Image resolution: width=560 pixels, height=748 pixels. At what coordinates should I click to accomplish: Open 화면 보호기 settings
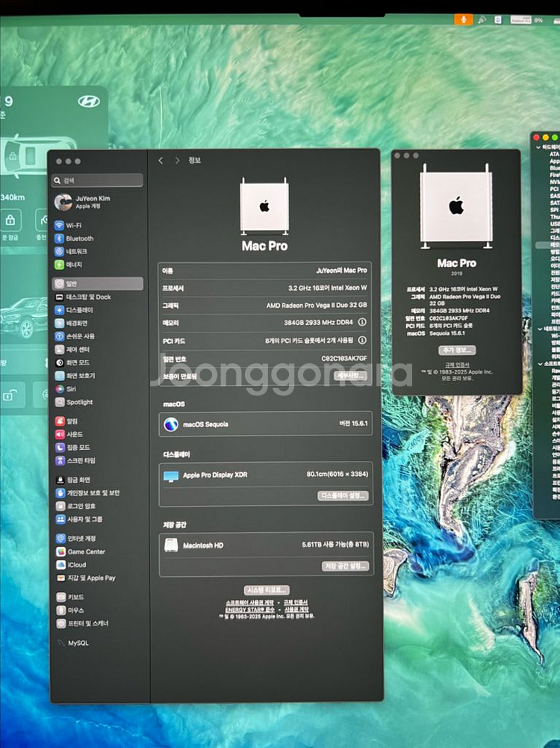tap(98, 375)
